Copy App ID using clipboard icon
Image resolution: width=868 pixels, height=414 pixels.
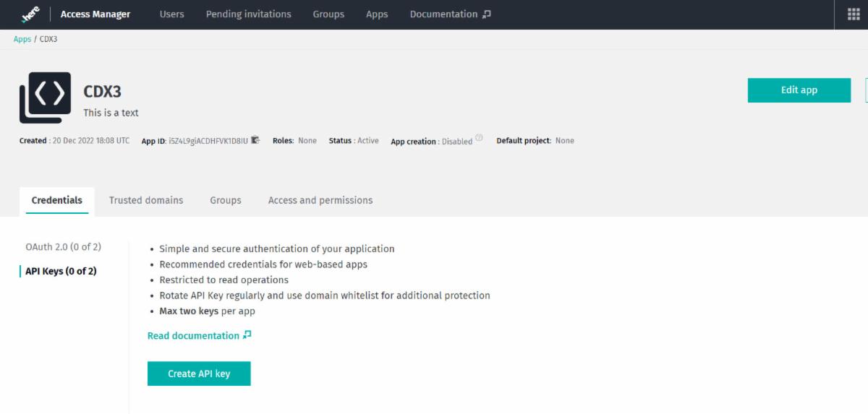255,140
